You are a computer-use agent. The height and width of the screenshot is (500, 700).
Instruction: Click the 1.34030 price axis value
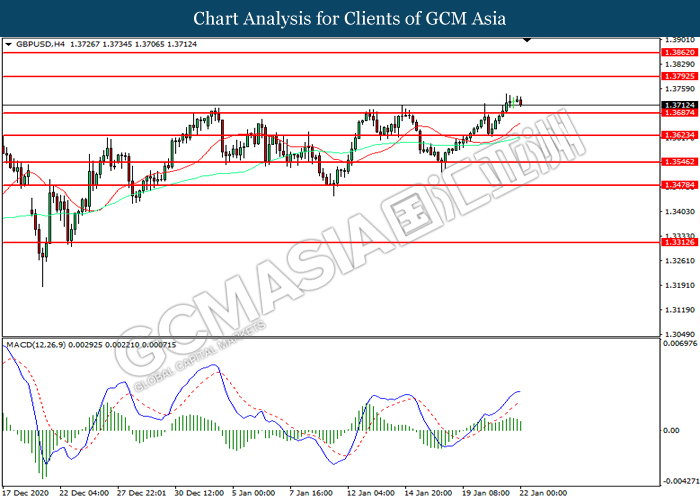coord(679,212)
